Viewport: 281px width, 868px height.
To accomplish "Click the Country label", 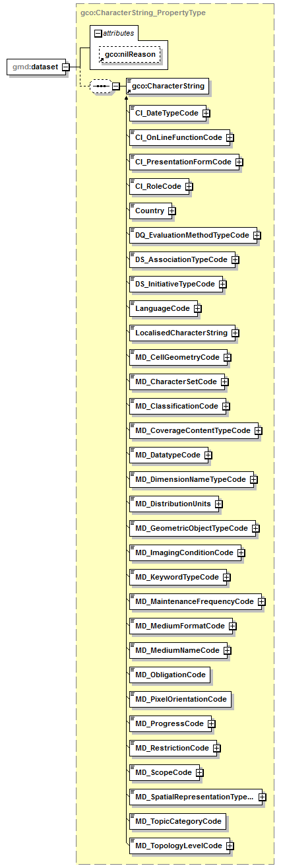I will (149, 211).
